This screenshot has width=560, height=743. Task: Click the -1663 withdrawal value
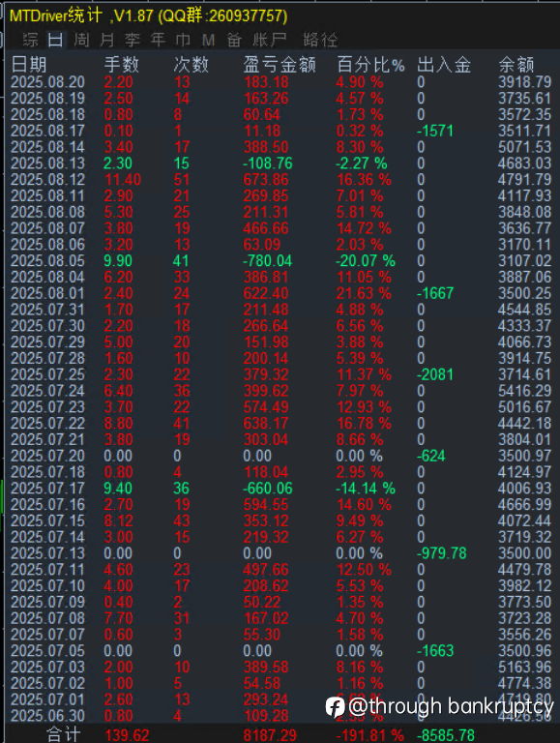pyautogui.click(x=435, y=651)
